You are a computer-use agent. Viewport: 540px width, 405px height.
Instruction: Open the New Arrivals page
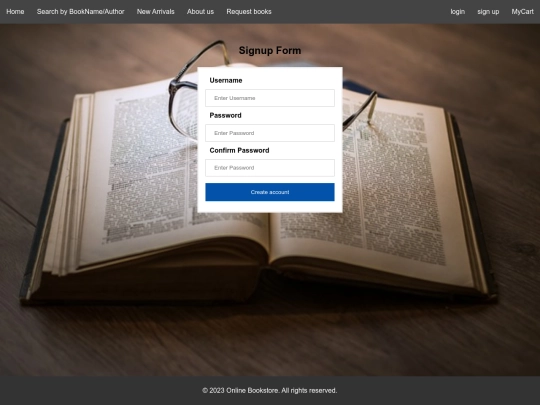pyautogui.click(x=156, y=12)
